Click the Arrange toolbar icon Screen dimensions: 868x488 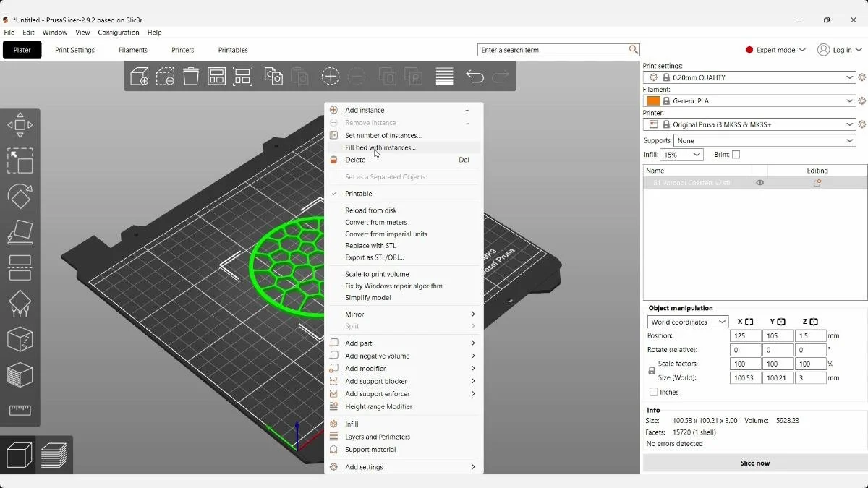[x=217, y=76]
